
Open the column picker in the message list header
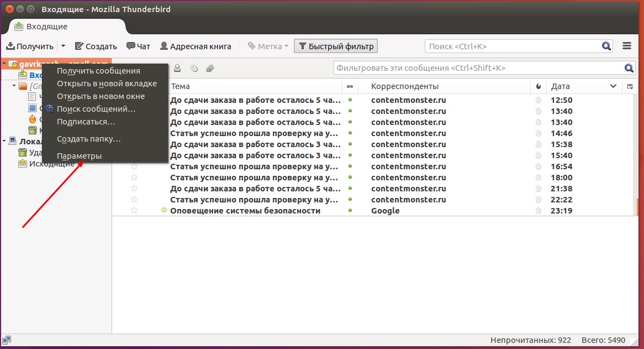tap(630, 86)
